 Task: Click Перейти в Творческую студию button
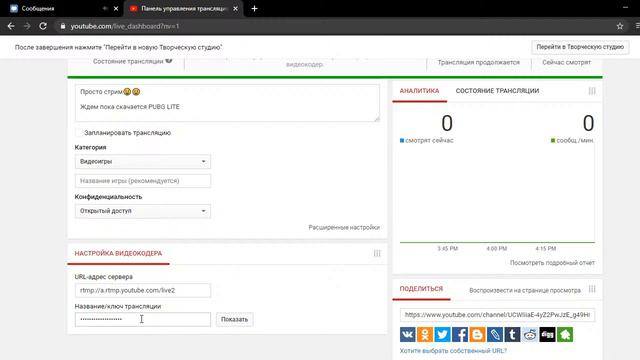580,47
